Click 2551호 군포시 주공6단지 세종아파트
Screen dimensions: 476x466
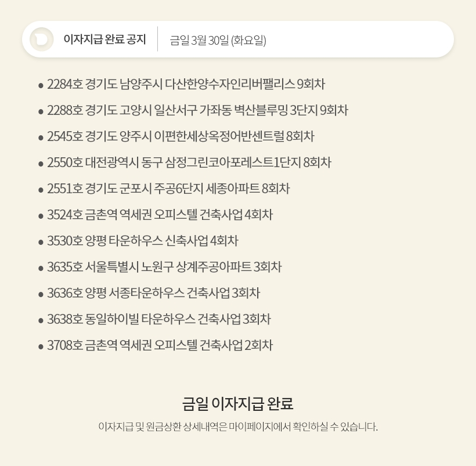pos(168,189)
